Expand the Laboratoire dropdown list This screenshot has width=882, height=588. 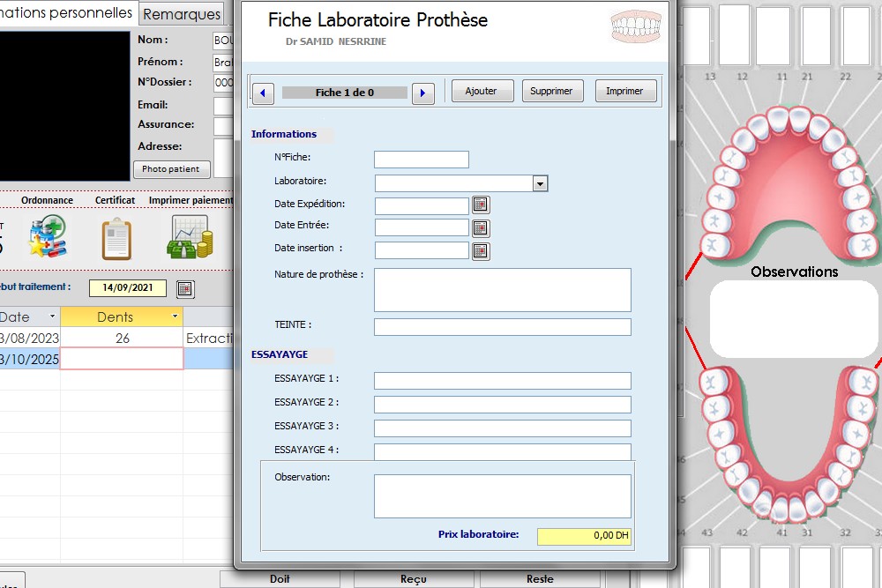pyautogui.click(x=541, y=183)
